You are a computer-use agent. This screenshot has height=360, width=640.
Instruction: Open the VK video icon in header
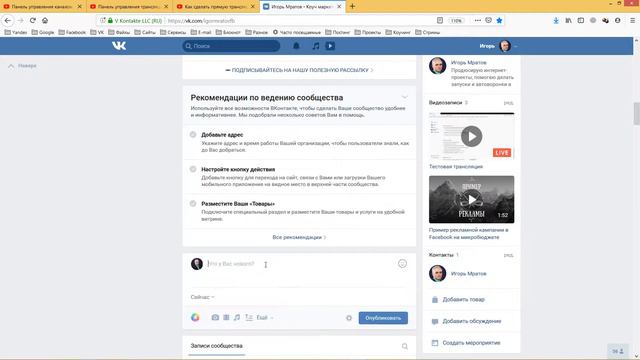coord(330,46)
